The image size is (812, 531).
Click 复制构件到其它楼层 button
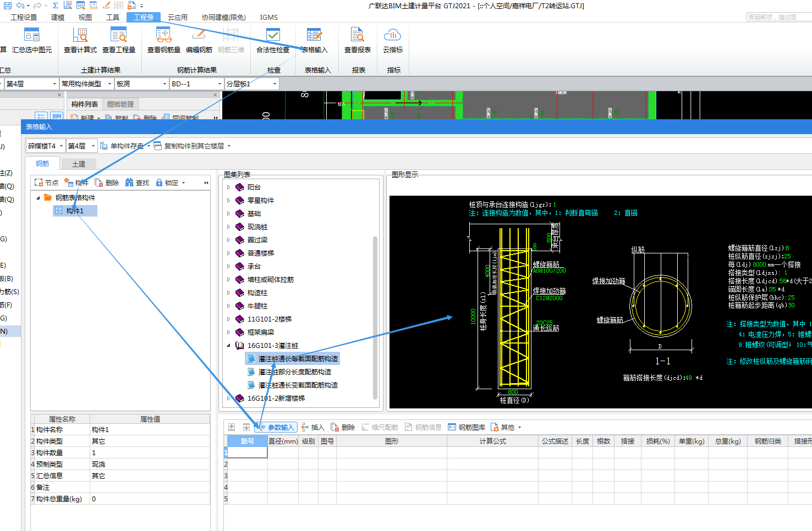coord(192,146)
